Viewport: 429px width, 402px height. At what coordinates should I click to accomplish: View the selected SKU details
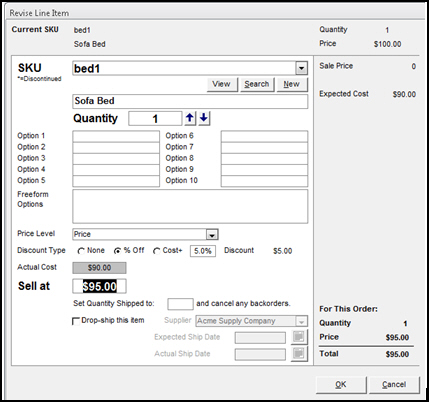(x=221, y=84)
